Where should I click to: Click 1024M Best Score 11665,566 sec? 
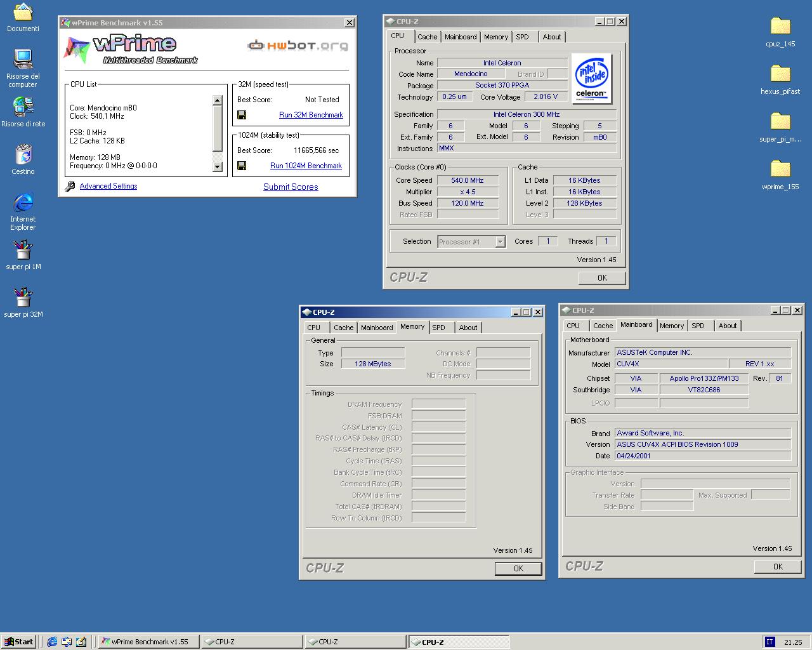[316, 150]
